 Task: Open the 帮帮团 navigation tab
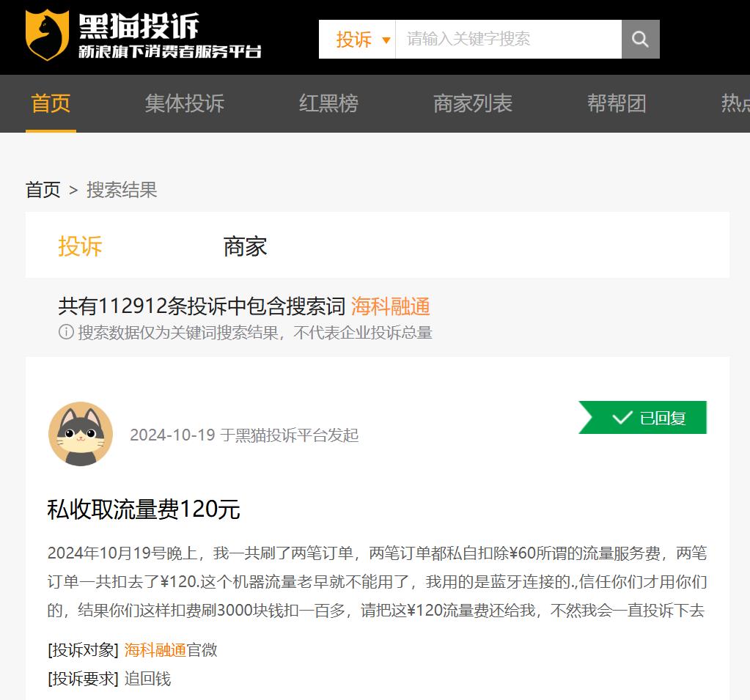(617, 103)
